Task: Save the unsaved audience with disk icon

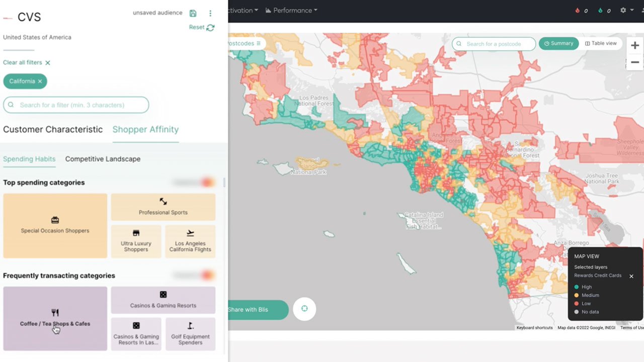Action: pyautogui.click(x=193, y=13)
